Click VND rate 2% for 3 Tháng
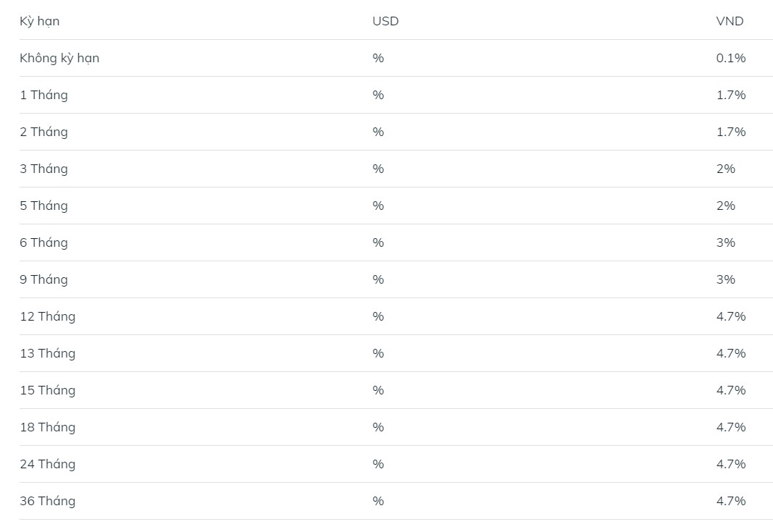 coord(726,169)
